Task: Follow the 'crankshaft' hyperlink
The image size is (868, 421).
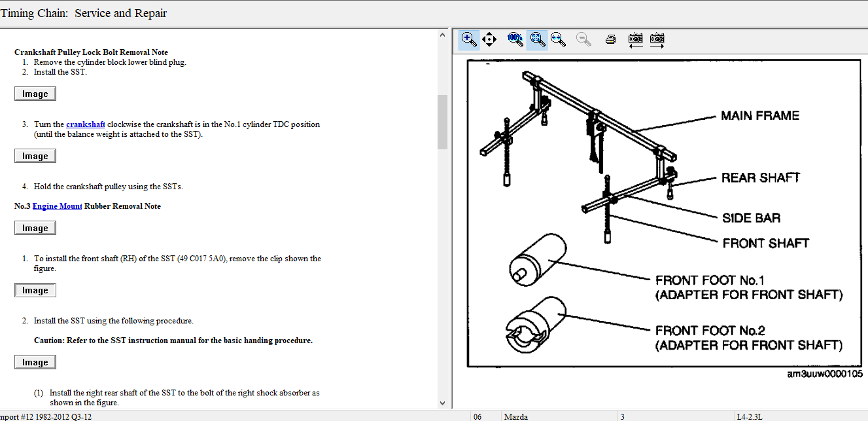Action: [x=86, y=124]
